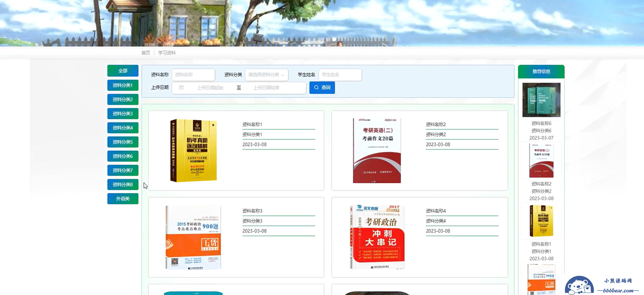Image resolution: width=644 pixels, height=295 pixels.
Task: Go to 首页 via breadcrumb
Action: 146,53
